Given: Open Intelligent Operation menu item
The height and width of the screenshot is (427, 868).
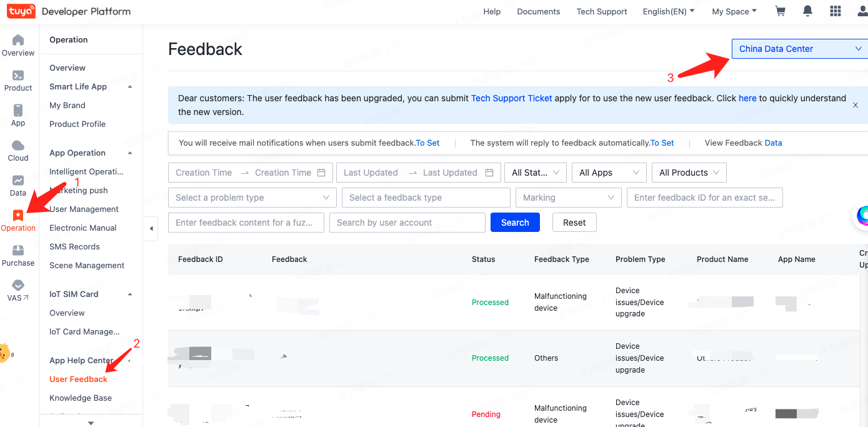Looking at the screenshot, I should point(86,171).
